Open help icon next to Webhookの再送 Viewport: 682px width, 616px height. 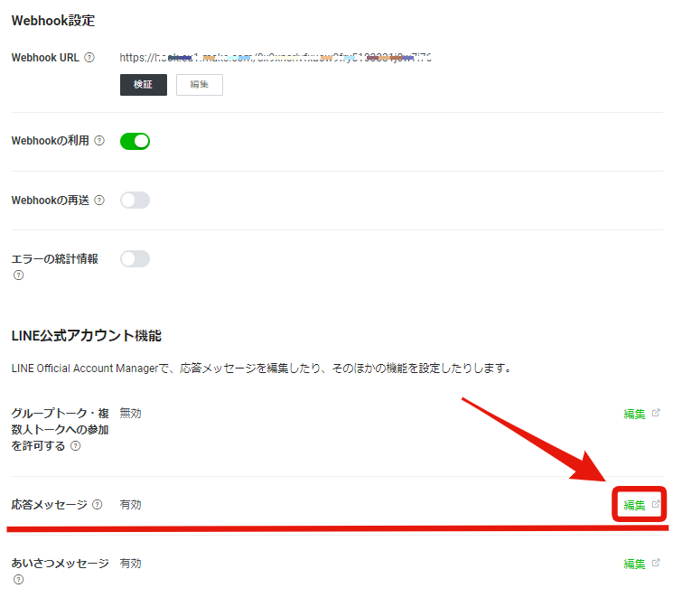click(x=99, y=201)
